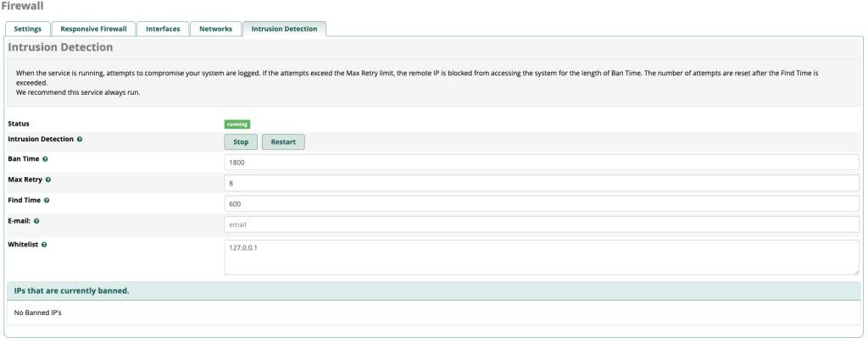Show help for the E-mail field
This screenshot has height=343, width=868.
point(36,221)
